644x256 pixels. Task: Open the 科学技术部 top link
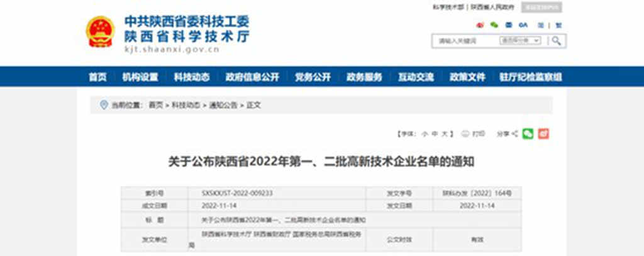448,7
